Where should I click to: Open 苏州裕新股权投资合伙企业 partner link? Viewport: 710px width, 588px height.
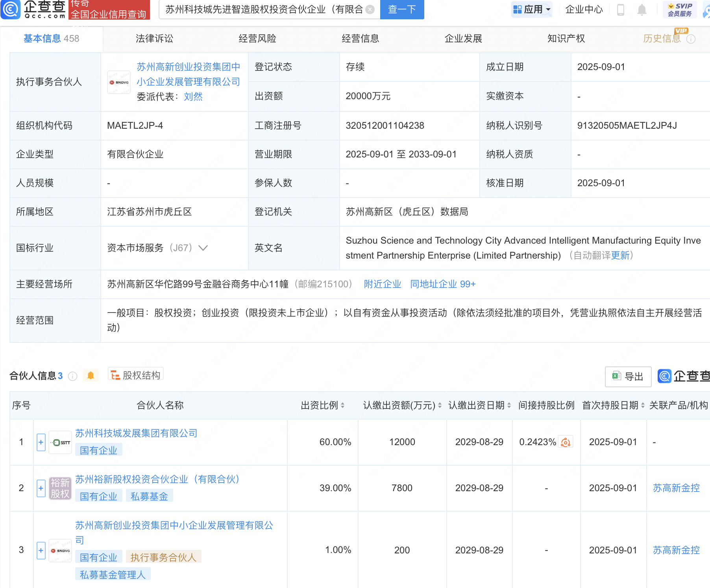point(157,479)
